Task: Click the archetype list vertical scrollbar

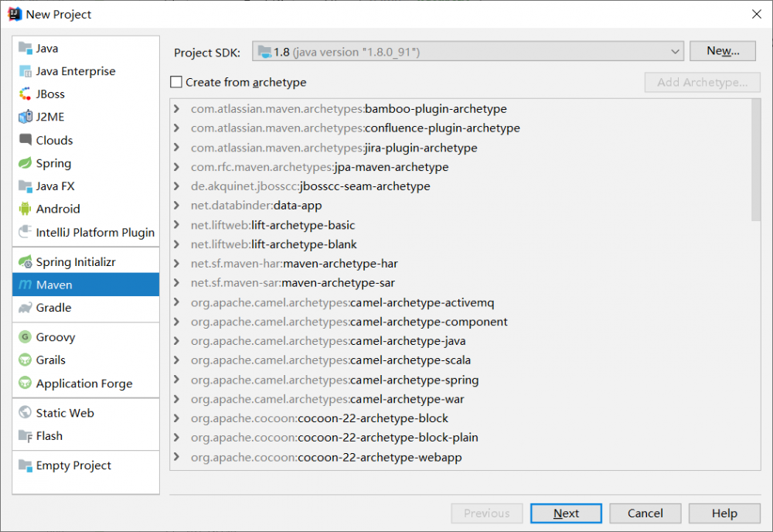Action: coord(756,162)
